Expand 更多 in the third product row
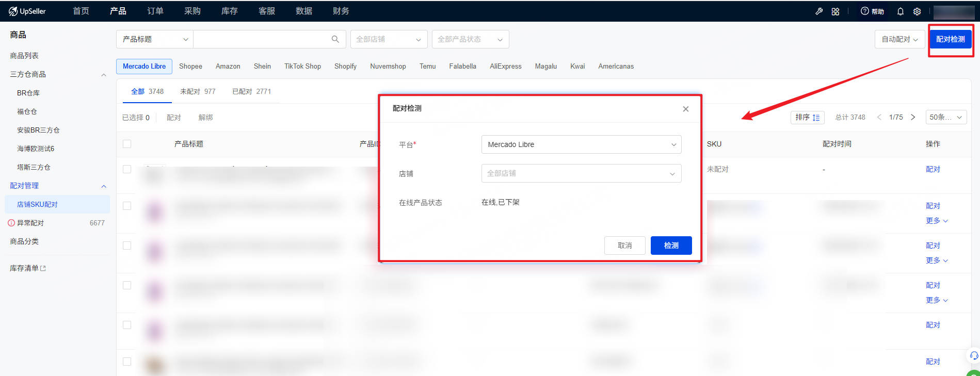Screen dimensions: 980x376 coord(937,260)
